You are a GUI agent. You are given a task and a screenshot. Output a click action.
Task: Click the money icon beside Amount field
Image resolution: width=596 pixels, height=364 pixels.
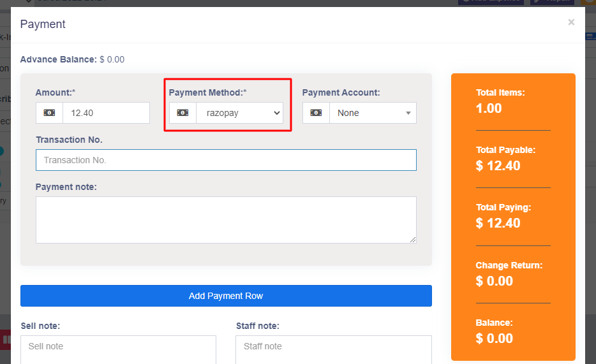click(x=49, y=113)
